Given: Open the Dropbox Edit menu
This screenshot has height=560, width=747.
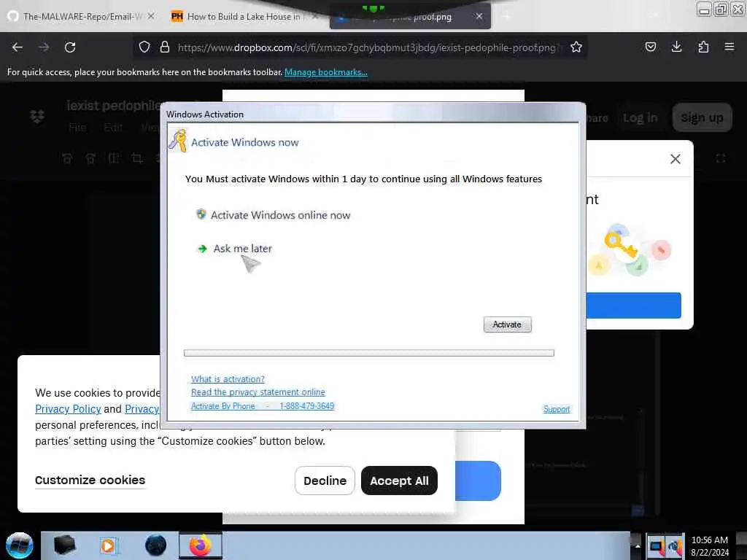Looking at the screenshot, I should [113, 127].
